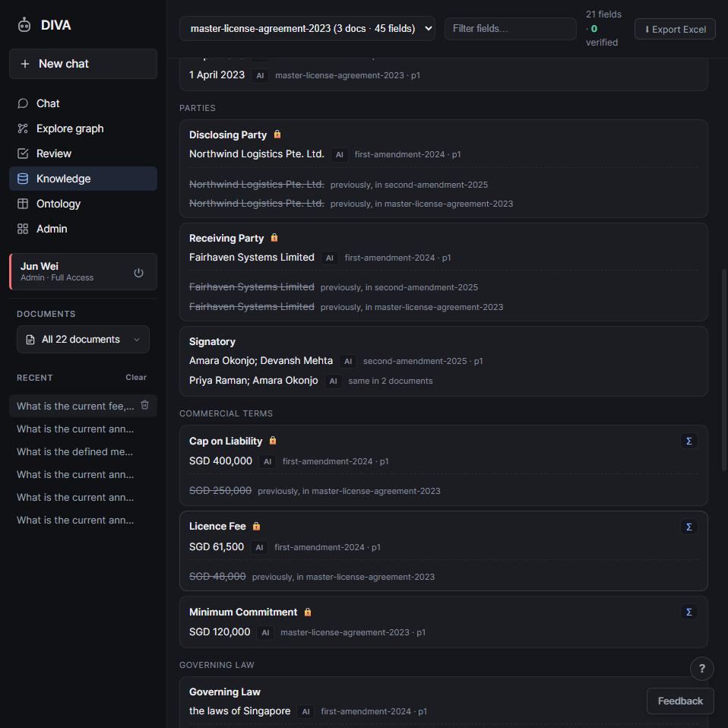Open the Admin section
Image resolution: width=728 pixels, height=728 pixels.
click(x=83, y=229)
